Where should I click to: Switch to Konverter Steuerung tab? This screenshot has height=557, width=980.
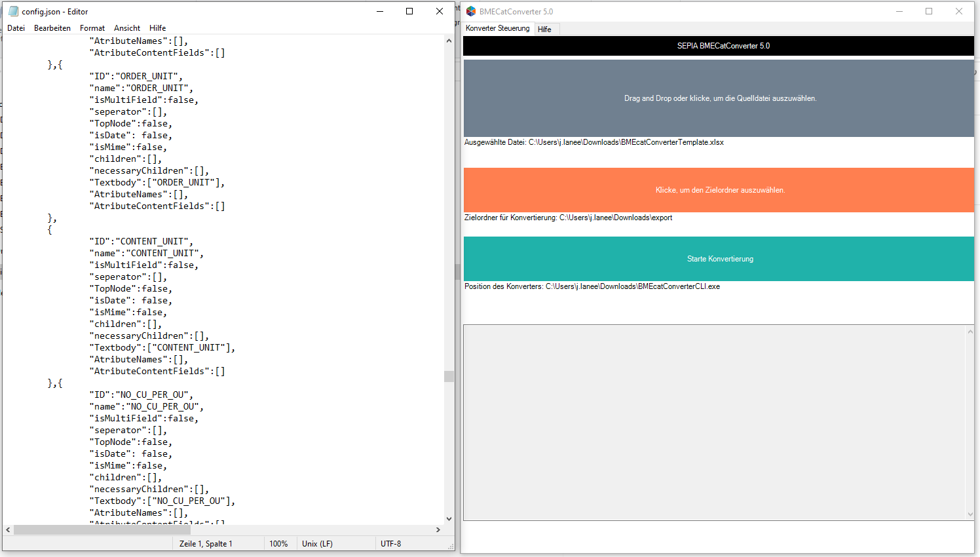498,28
